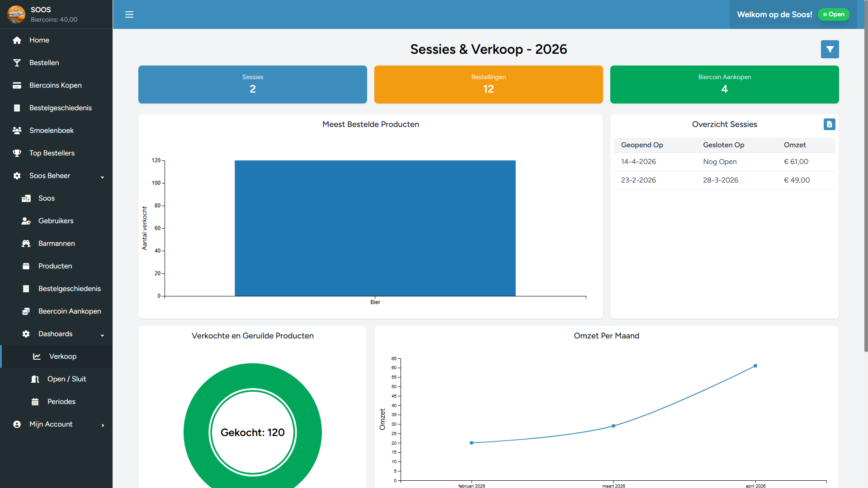Click the hamburger menu icon
868x488 pixels.
[129, 14]
